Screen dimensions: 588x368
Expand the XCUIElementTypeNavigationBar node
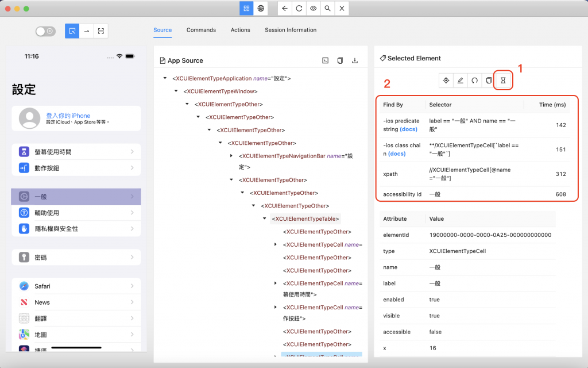click(231, 155)
